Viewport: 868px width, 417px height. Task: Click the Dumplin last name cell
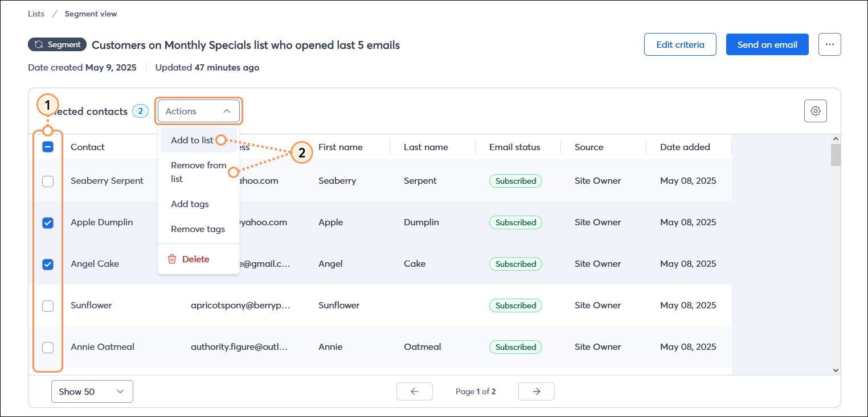click(x=421, y=222)
